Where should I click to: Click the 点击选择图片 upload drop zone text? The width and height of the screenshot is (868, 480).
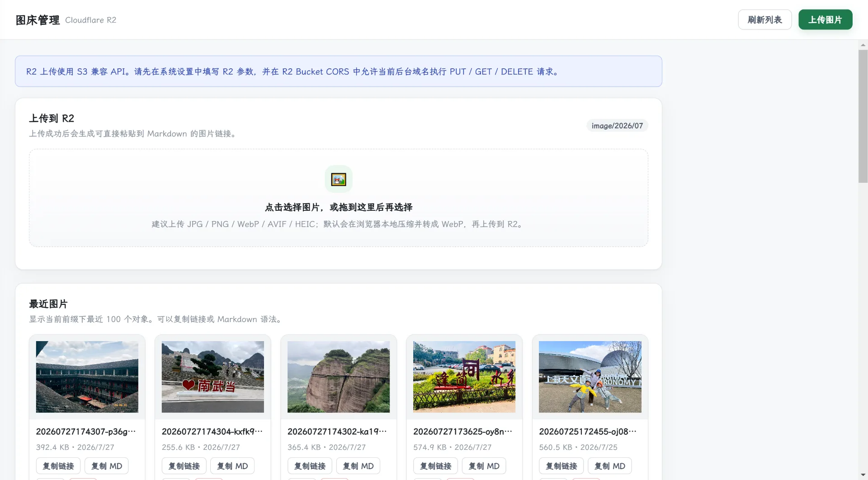pos(339,207)
